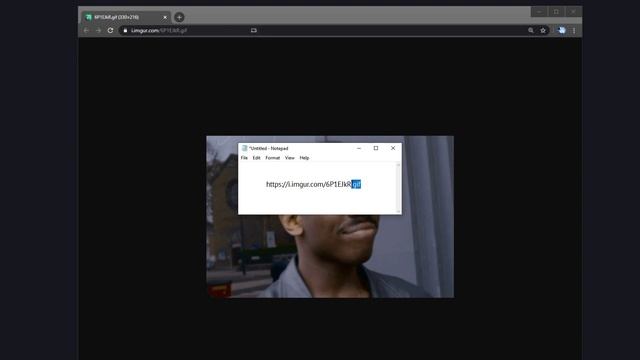Open View menu in pictured Notepad

click(x=290, y=158)
